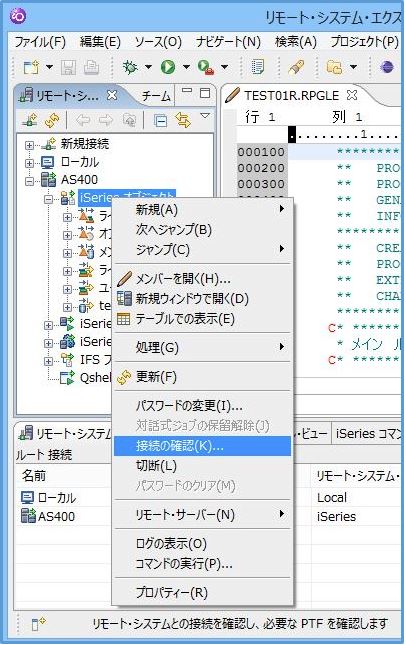Image resolution: width=406 pixels, height=645 pixels.
Task: Switch to the チーム tab
Action: point(156,96)
